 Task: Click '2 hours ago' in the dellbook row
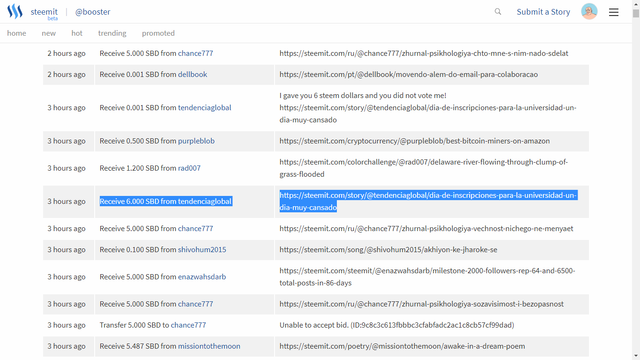(67, 74)
